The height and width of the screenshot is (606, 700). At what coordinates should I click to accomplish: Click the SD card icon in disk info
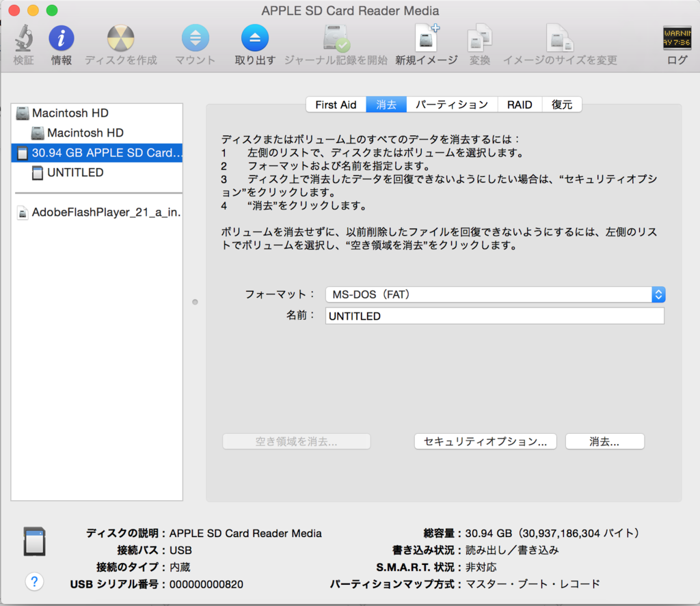34,541
